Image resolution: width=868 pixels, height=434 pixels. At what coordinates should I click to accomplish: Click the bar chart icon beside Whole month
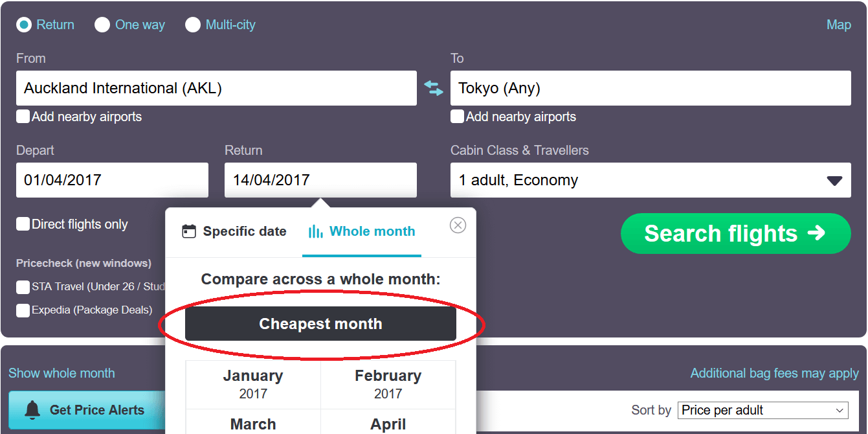(316, 231)
